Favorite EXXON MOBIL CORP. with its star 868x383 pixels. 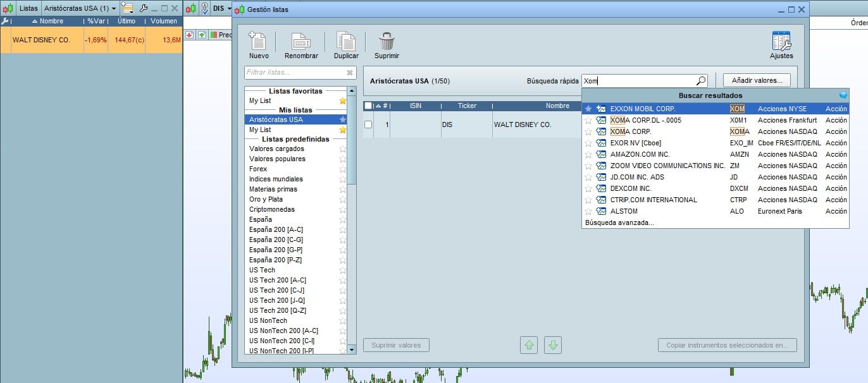[x=588, y=109]
